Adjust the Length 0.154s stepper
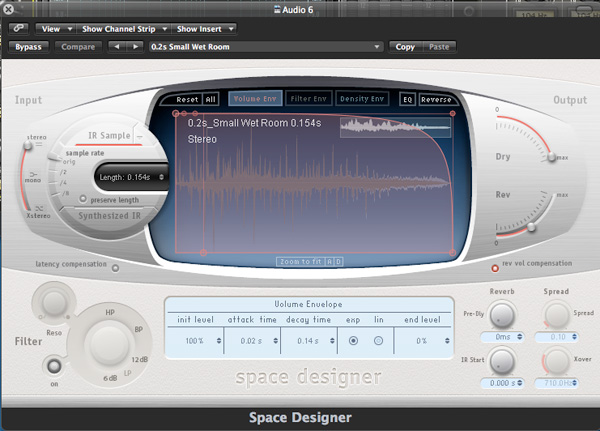 point(161,177)
